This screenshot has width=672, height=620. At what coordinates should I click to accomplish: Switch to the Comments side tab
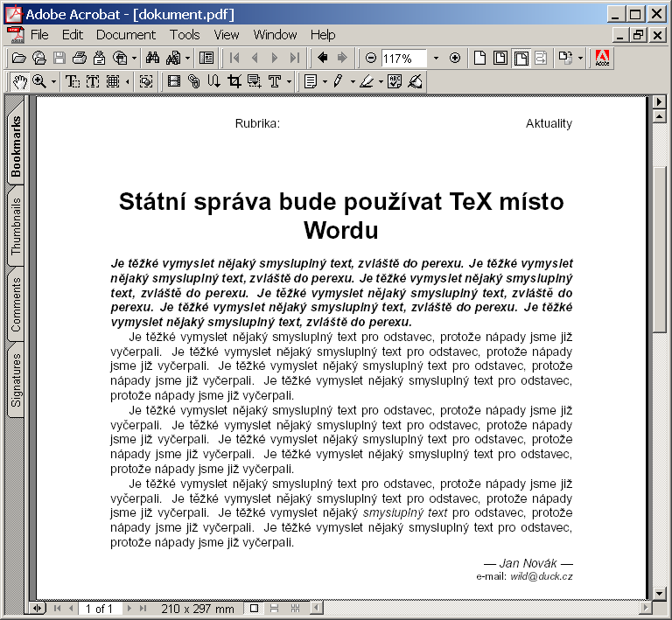[16, 304]
